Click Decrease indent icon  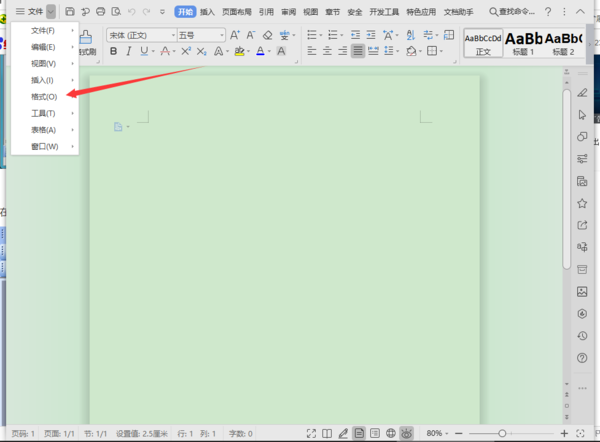click(x=355, y=35)
